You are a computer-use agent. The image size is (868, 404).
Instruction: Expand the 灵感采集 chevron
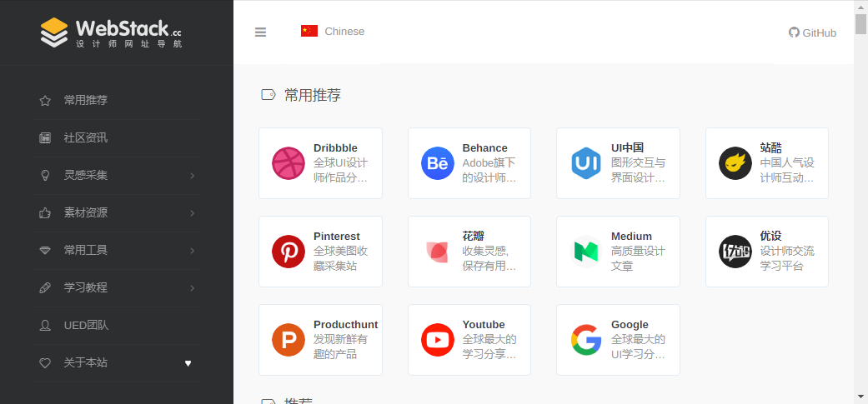[192, 176]
